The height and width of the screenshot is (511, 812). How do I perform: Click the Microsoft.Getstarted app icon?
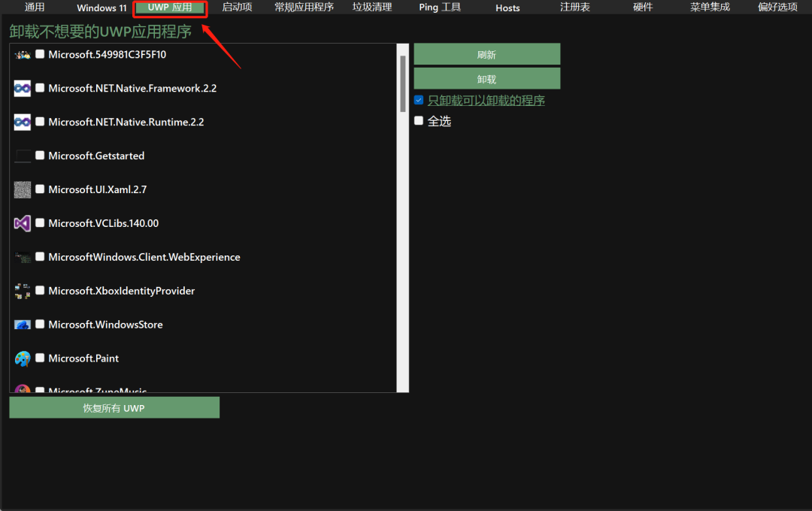tap(23, 156)
